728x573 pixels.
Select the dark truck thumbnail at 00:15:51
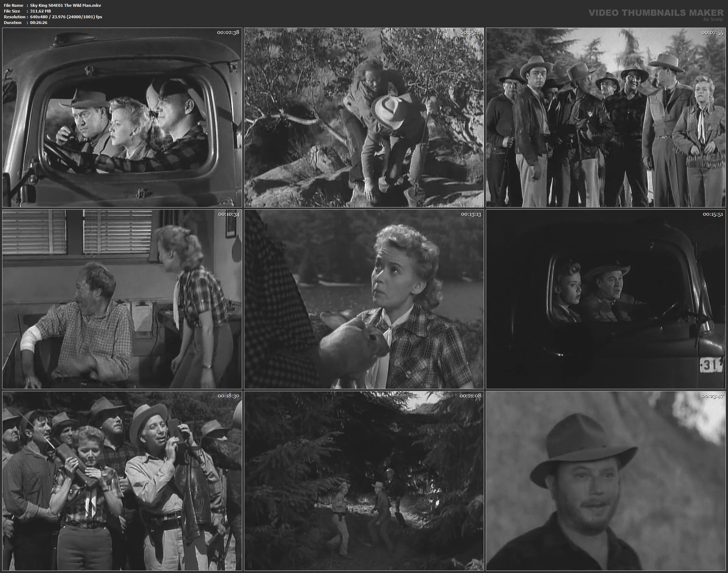606,299
